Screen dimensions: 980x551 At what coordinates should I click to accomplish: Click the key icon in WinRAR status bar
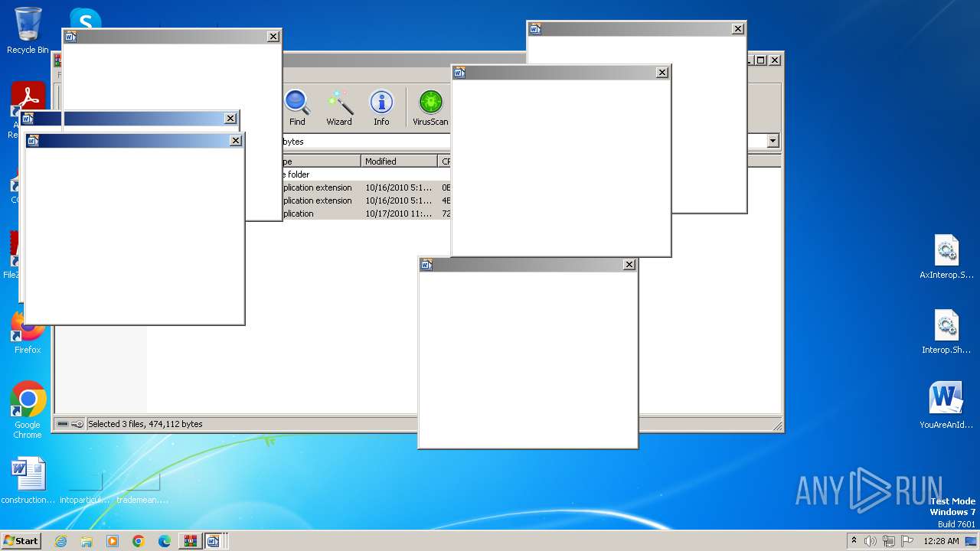77,424
